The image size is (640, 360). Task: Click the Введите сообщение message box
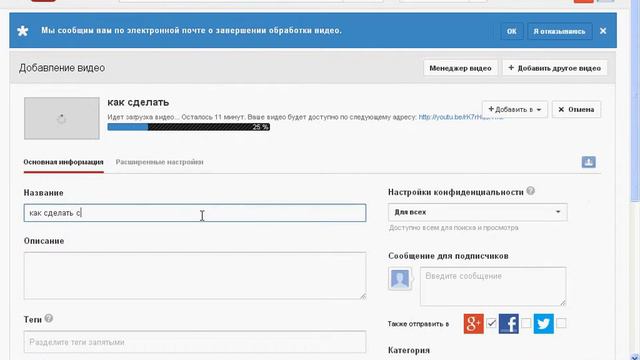tap(493, 287)
